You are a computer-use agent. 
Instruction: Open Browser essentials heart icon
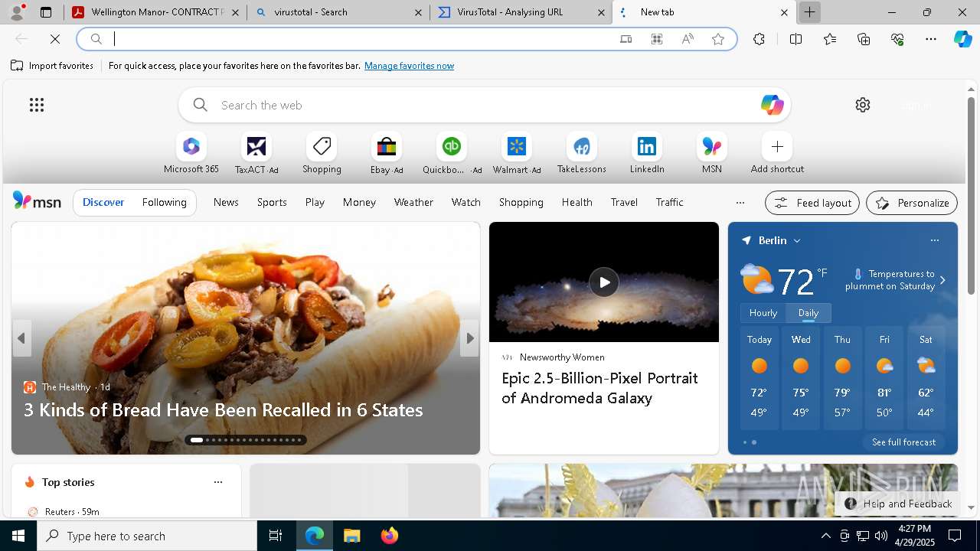[897, 39]
